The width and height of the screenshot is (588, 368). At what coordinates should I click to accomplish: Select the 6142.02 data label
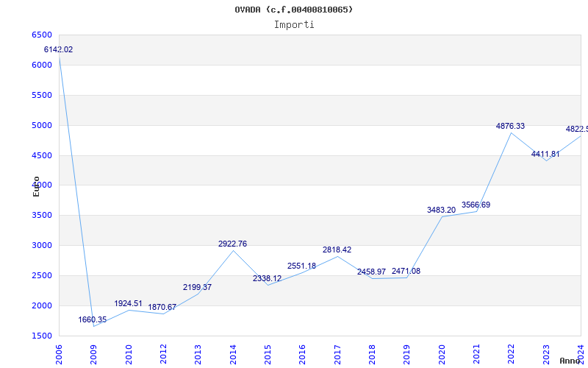[x=59, y=49]
